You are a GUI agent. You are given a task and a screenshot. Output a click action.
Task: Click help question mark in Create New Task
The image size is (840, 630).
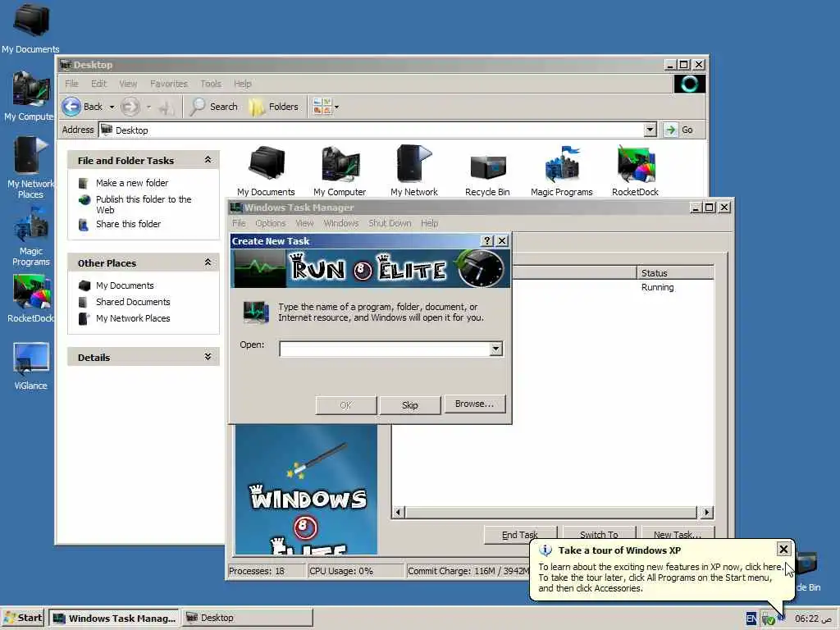click(x=487, y=241)
